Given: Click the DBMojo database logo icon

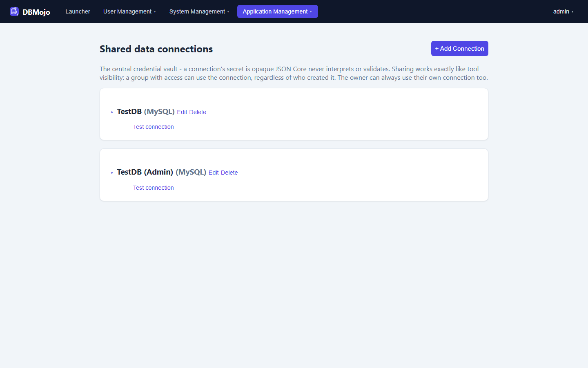Looking at the screenshot, I should pos(14,11).
